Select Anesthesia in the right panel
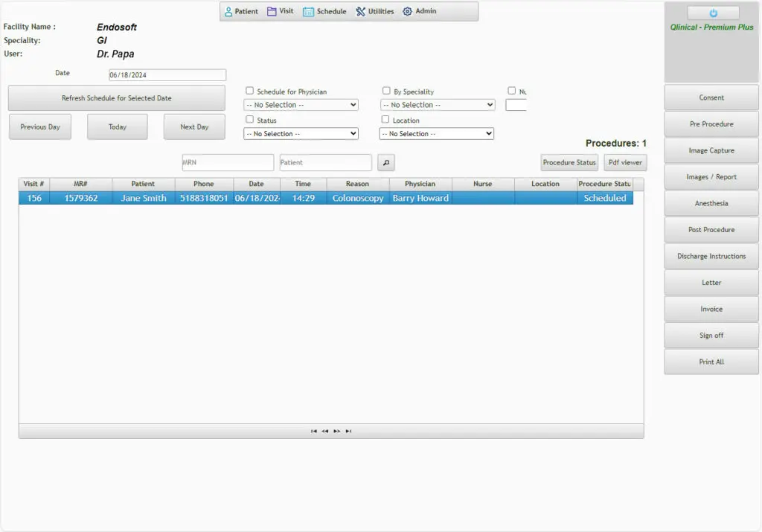This screenshot has height=532, width=762. click(x=711, y=203)
